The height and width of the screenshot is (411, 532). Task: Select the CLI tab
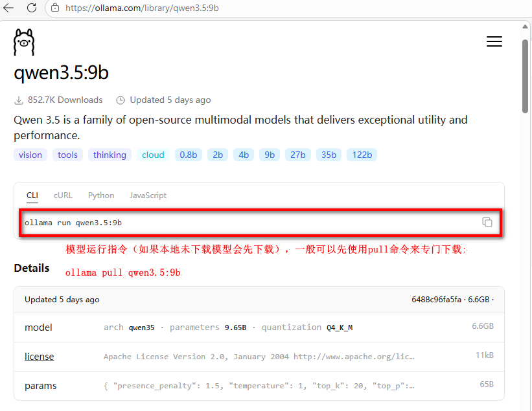32,195
